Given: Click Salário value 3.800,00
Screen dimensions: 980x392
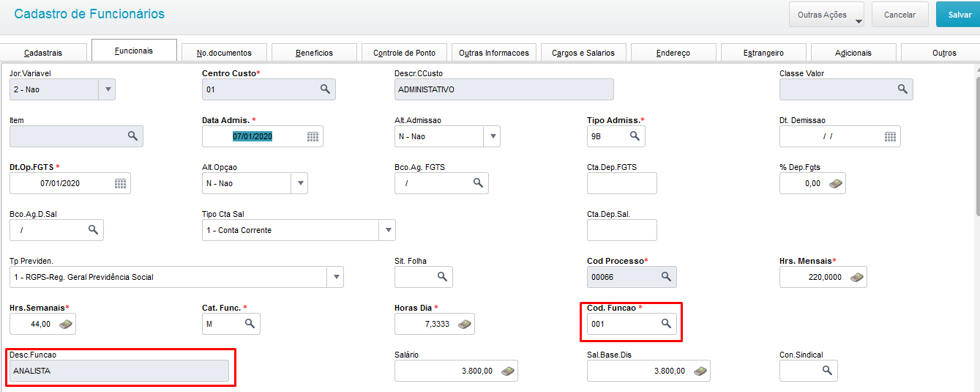Looking at the screenshot, I should pos(477,371).
